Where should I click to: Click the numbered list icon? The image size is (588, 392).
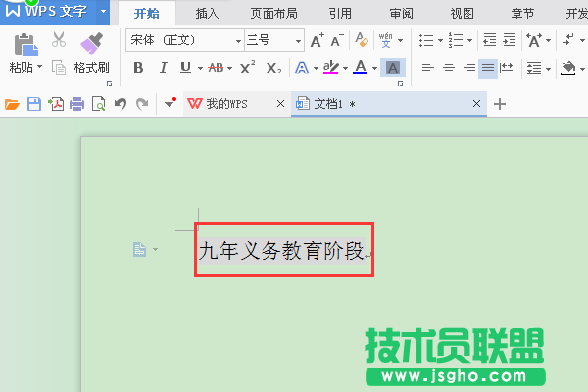tap(456, 40)
